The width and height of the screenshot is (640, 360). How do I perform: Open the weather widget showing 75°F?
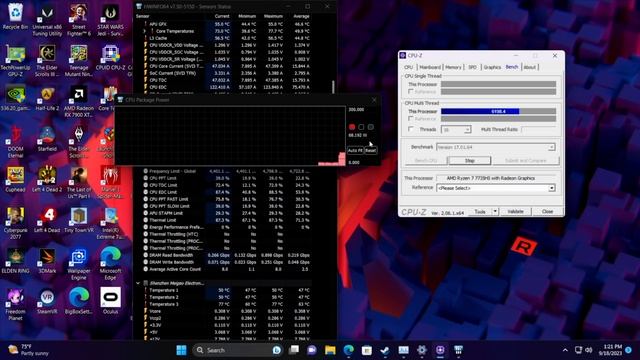(29, 350)
